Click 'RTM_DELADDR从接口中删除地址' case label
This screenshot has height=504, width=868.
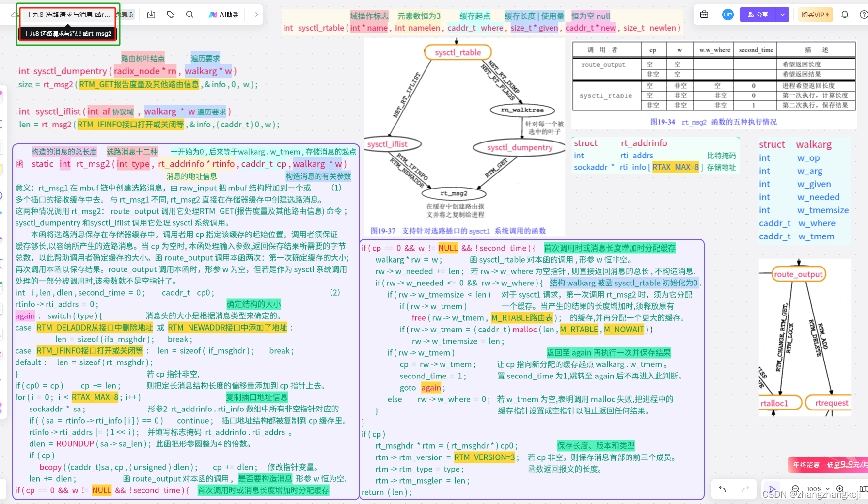coord(95,328)
